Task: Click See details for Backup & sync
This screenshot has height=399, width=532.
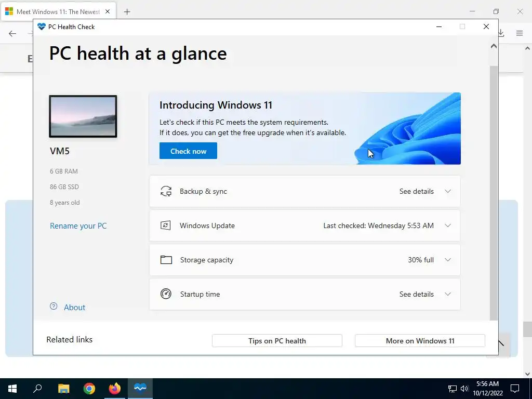Action: [416, 191]
